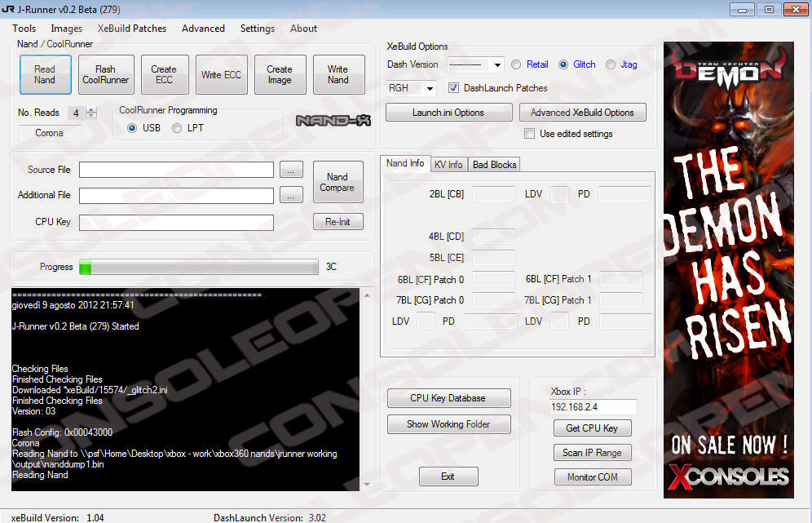
Task: Click the Source File input field
Action: [177, 170]
